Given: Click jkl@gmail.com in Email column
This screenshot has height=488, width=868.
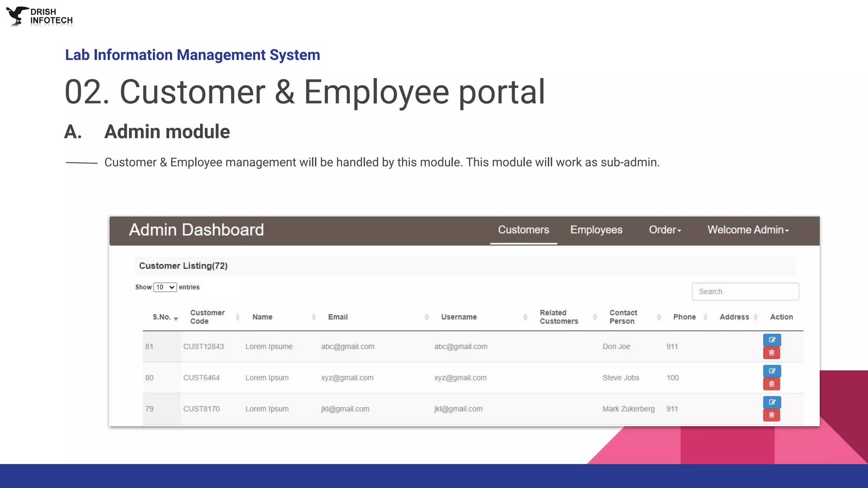Looking at the screenshot, I should [x=345, y=409].
